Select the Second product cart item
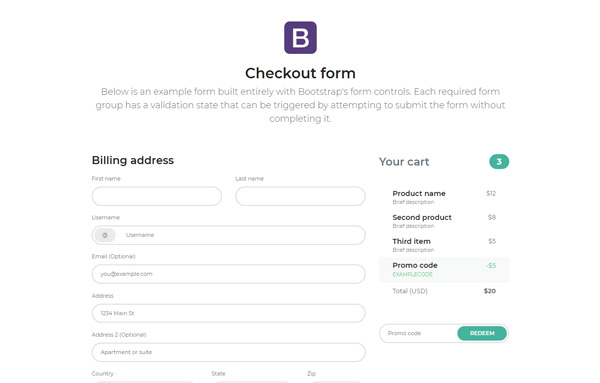The image size is (600, 383). coord(444,221)
